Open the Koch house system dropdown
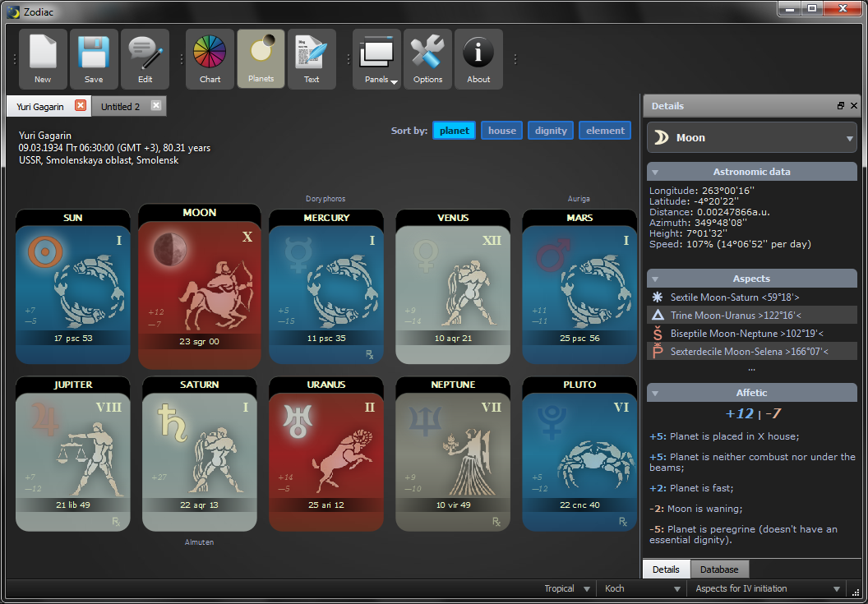Viewport: 868px width, 604px height. tap(642, 588)
